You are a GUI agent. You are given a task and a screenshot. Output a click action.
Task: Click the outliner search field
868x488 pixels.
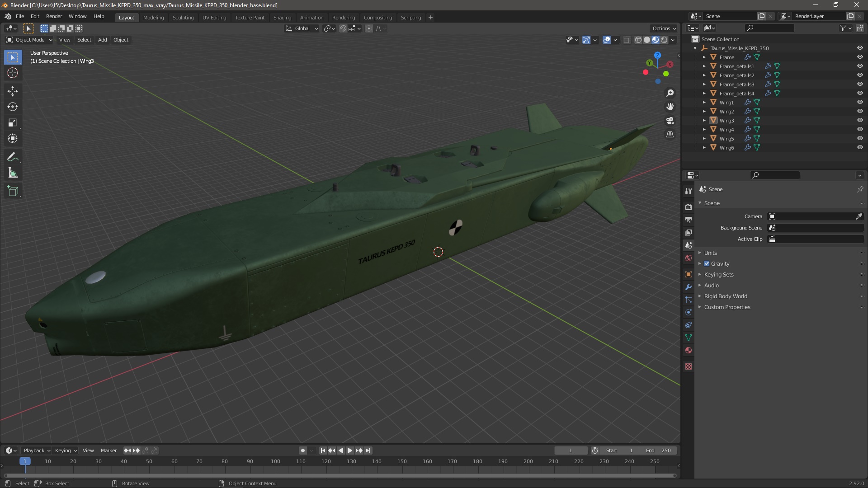(769, 28)
